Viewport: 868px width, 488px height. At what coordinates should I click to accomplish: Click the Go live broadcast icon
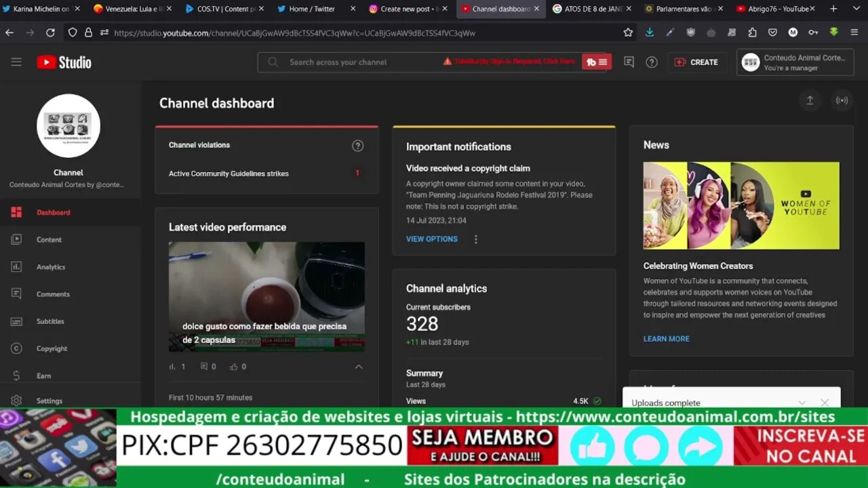click(x=842, y=100)
